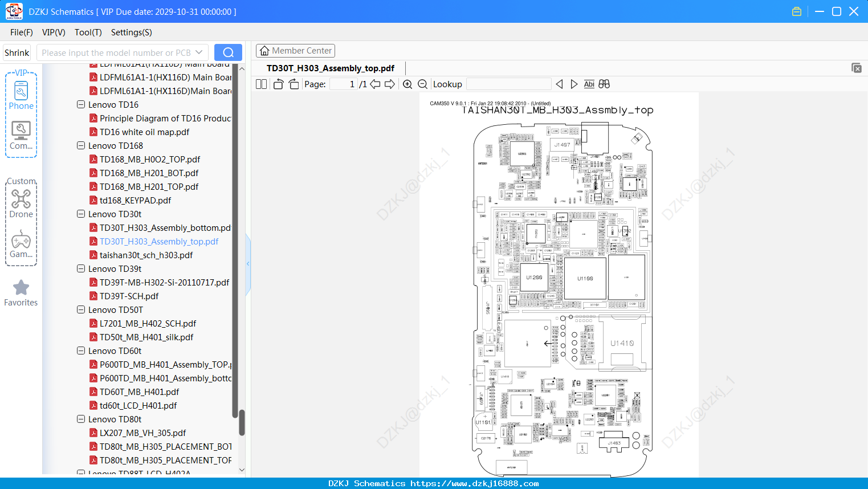Click the binoculars search icon
Viewport: 868px width, 489px height.
604,84
